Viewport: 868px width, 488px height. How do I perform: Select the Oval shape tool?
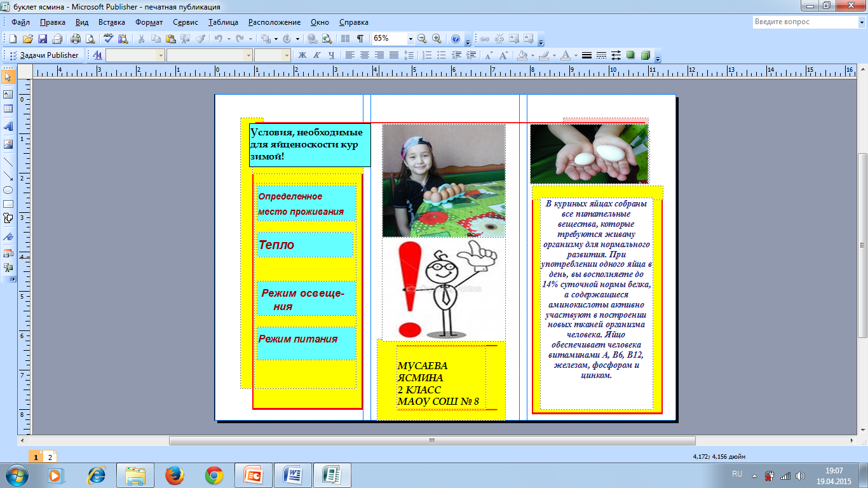tap(8, 190)
